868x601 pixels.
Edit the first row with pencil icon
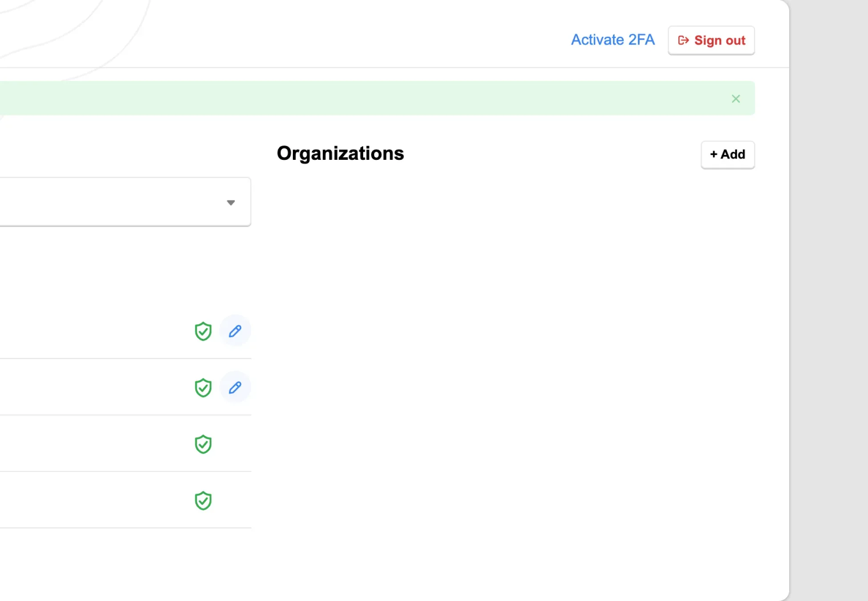click(235, 331)
